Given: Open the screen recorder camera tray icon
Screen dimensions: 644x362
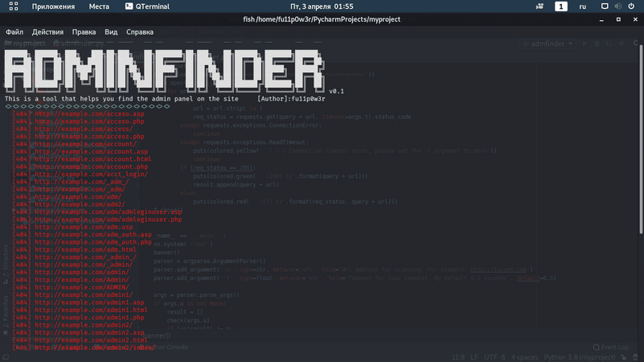Looking at the screenshot, I should coord(539,6).
